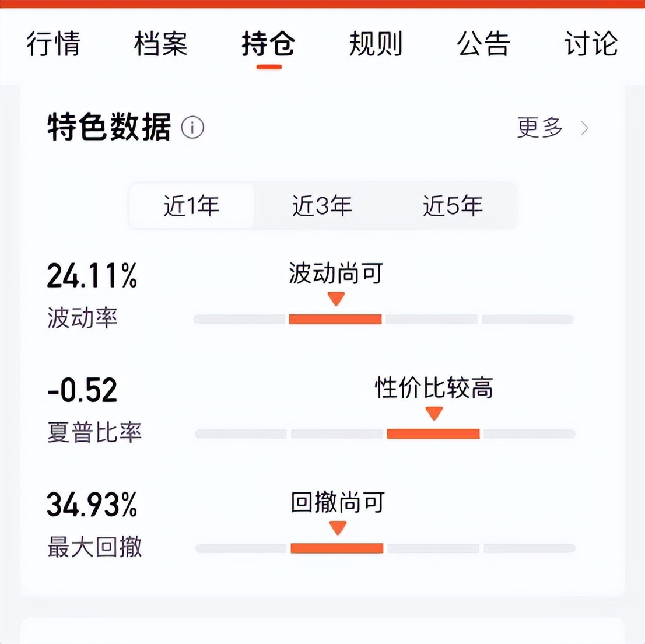Click the arrow above the 夏普比率 bar
This screenshot has height=644, width=645.
434,414
